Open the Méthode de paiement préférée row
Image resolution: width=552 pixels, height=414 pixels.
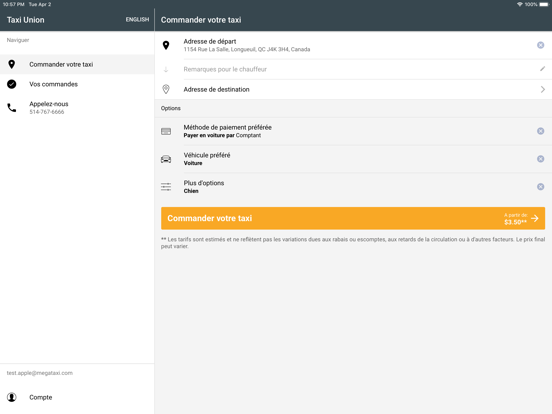[353, 131]
